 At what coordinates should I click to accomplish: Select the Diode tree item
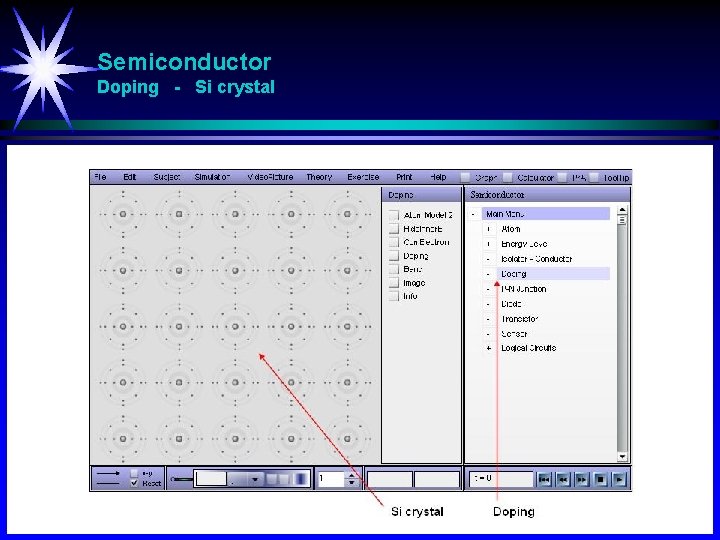(x=511, y=304)
